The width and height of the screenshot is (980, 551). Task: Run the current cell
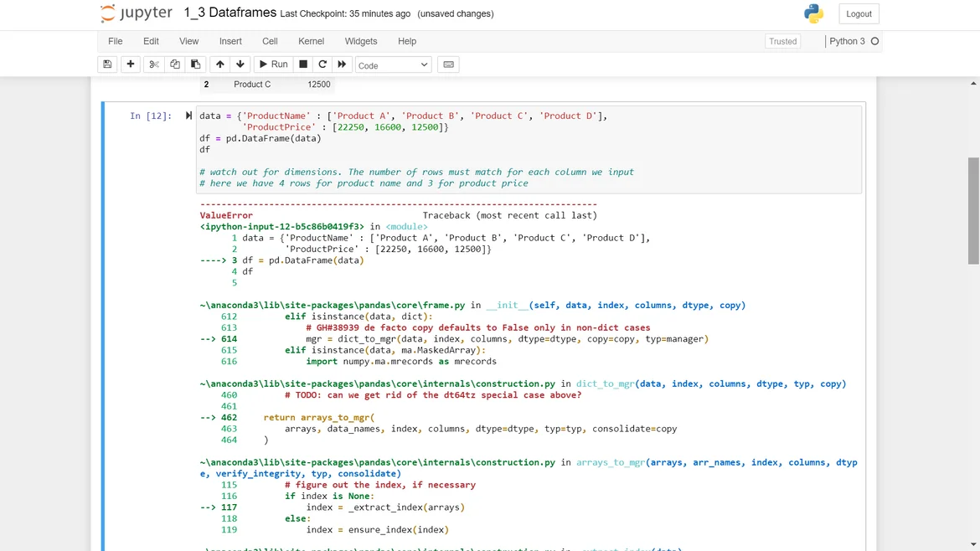coord(273,64)
